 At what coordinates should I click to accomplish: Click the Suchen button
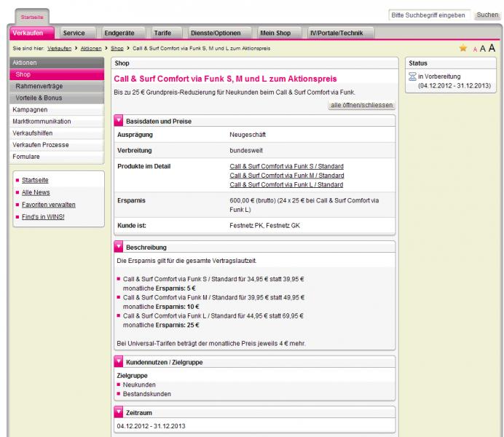click(487, 15)
